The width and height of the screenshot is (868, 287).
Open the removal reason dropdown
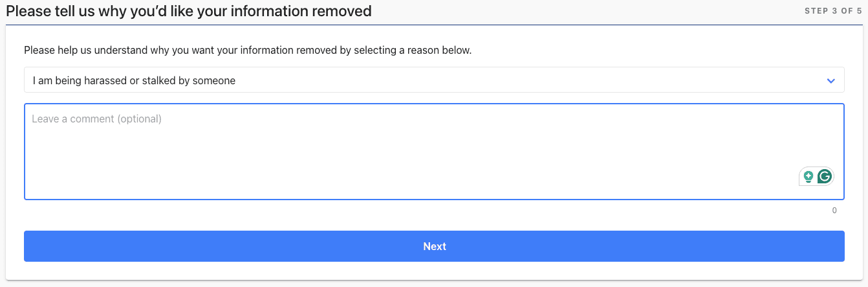coord(434,80)
